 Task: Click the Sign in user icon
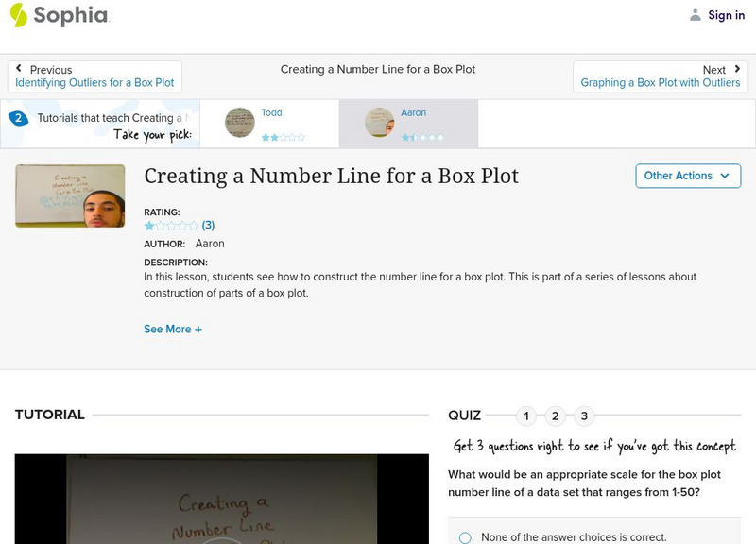click(x=696, y=15)
